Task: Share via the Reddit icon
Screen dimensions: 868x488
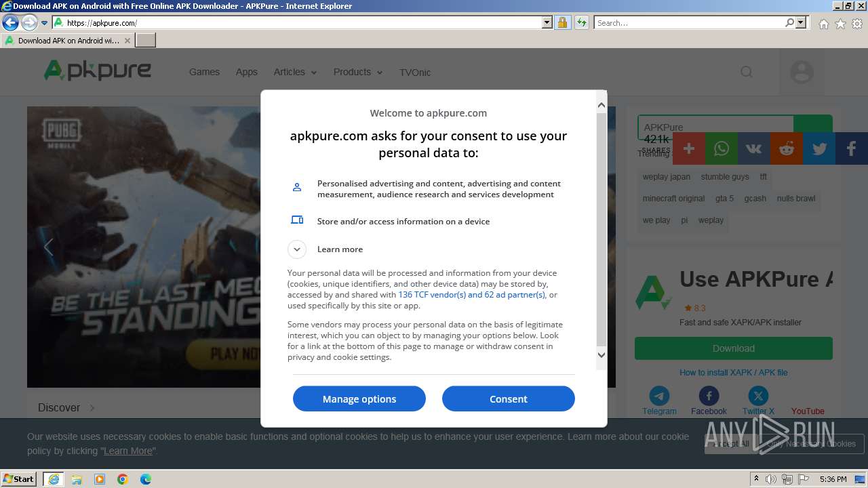Action: (787, 148)
